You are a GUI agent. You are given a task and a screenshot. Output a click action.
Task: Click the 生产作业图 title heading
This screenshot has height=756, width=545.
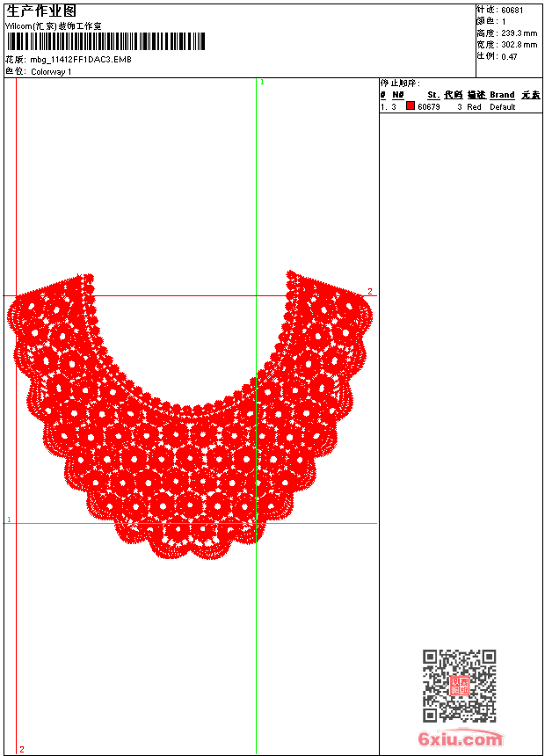pyautogui.click(x=40, y=11)
